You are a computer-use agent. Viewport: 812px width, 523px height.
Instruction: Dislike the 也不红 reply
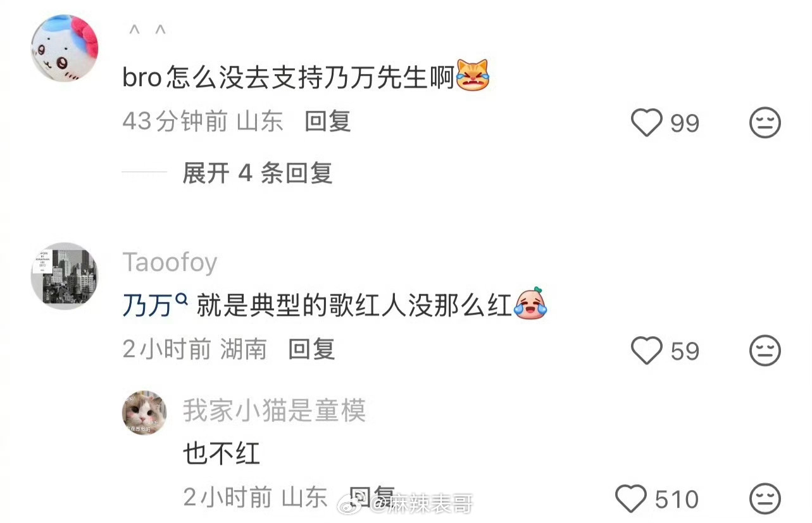click(x=765, y=499)
